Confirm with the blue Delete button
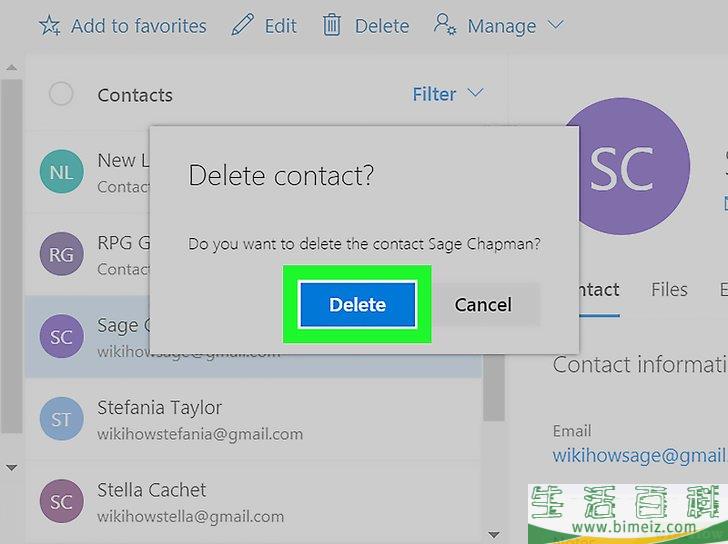Image resolution: width=728 pixels, height=544 pixels. tap(357, 304)
